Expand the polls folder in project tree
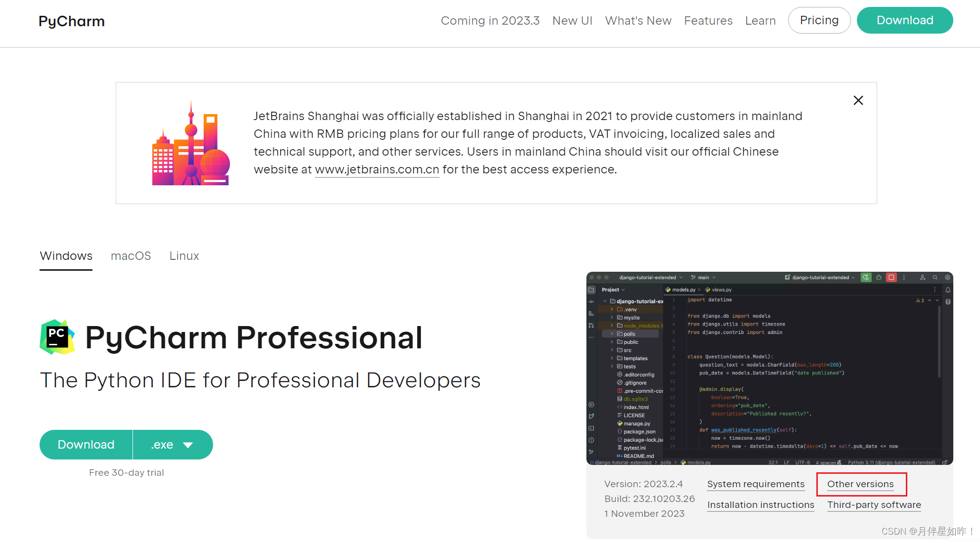Screen dimensions: 980x541 pos(612,334)
